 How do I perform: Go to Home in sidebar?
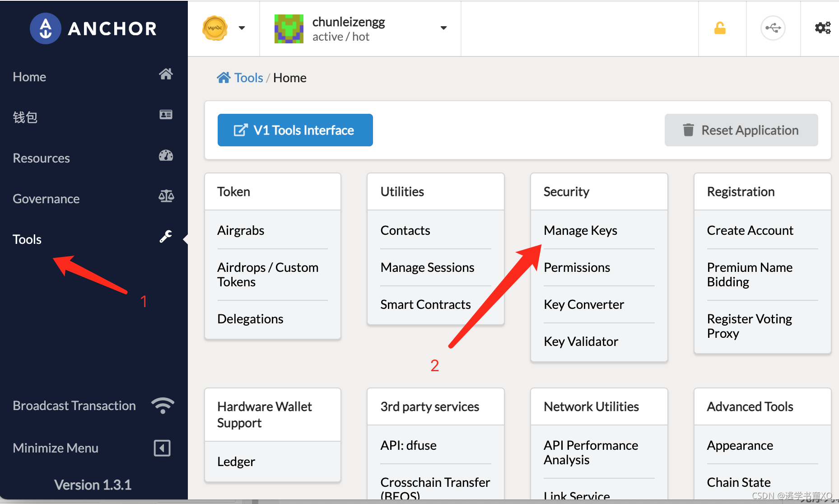coord(29,77)
